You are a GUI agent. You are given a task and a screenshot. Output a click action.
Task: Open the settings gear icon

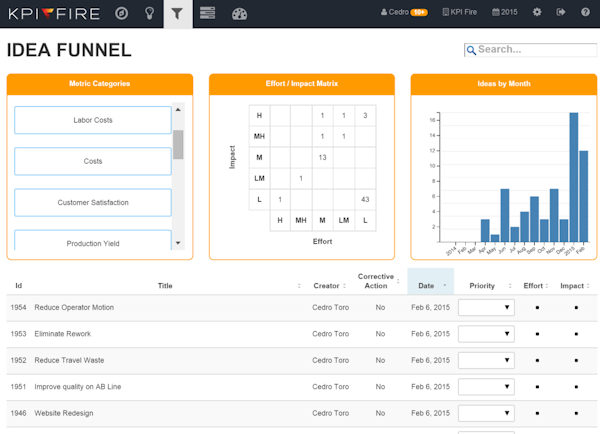[x=537, y=13]
